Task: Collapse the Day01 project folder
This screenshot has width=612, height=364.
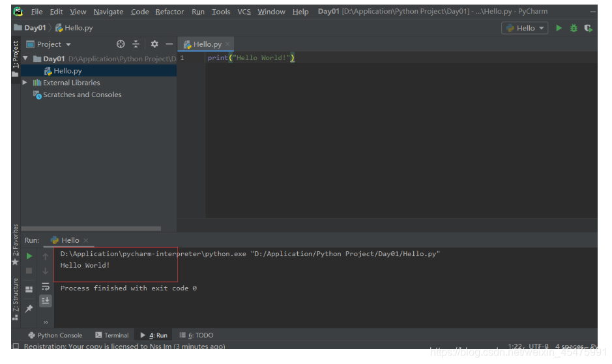Action: 25,59
